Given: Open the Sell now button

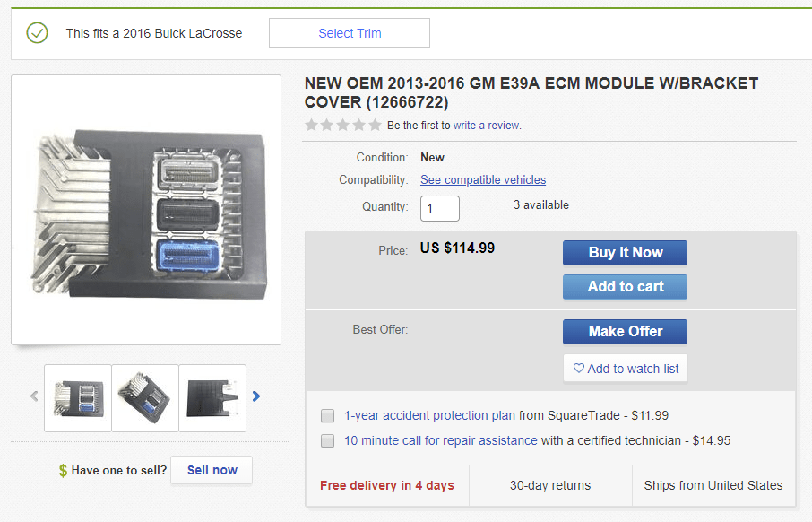Looking at the screenshot, I should [x=212, y=470].
